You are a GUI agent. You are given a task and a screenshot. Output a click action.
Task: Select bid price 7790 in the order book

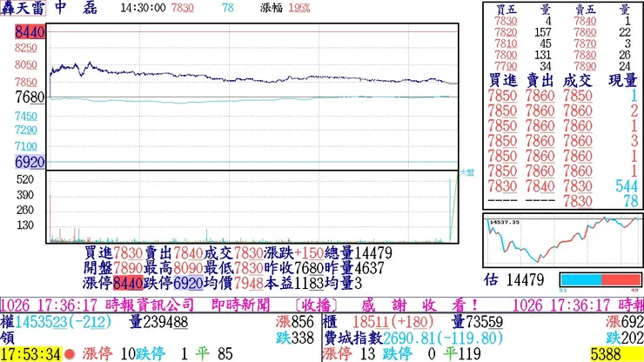(506, 66)
